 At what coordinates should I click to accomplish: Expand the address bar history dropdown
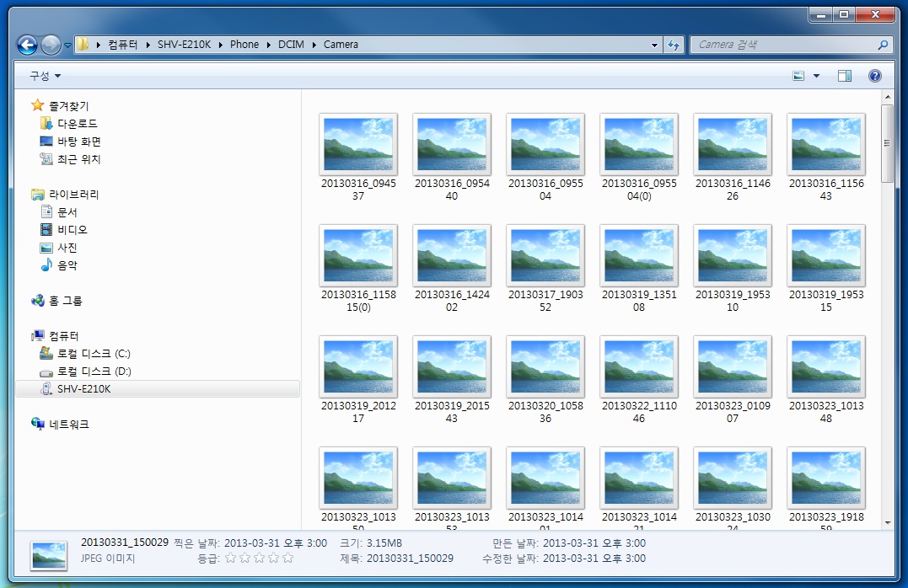click(655, 45)
